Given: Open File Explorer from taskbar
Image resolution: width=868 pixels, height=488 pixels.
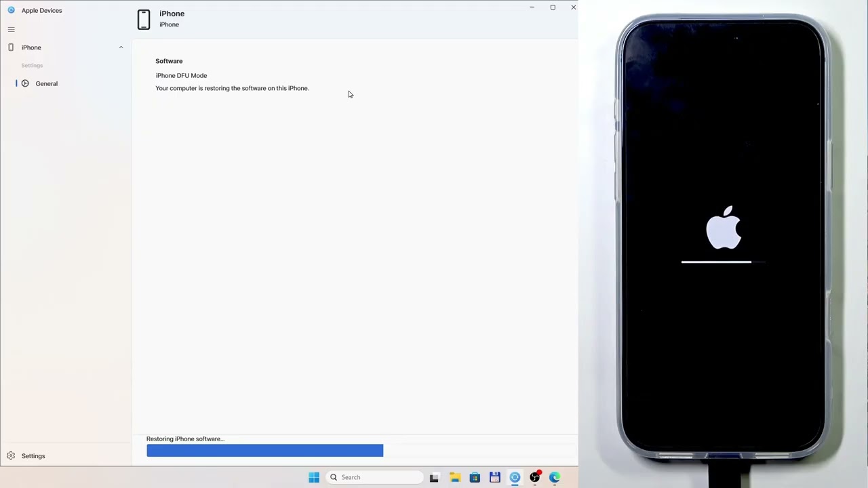Looking at the screenshot, I should point(454,477).
